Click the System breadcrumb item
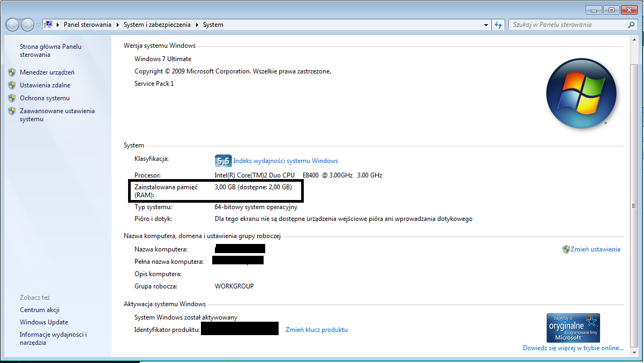Viewport: 644px width, 363px height. coord(213,25)
